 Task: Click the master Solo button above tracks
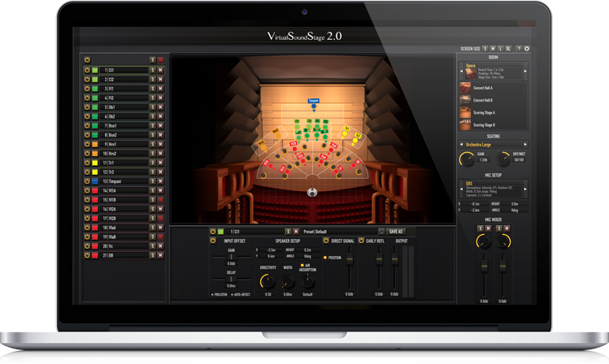(x=153, y=60)
